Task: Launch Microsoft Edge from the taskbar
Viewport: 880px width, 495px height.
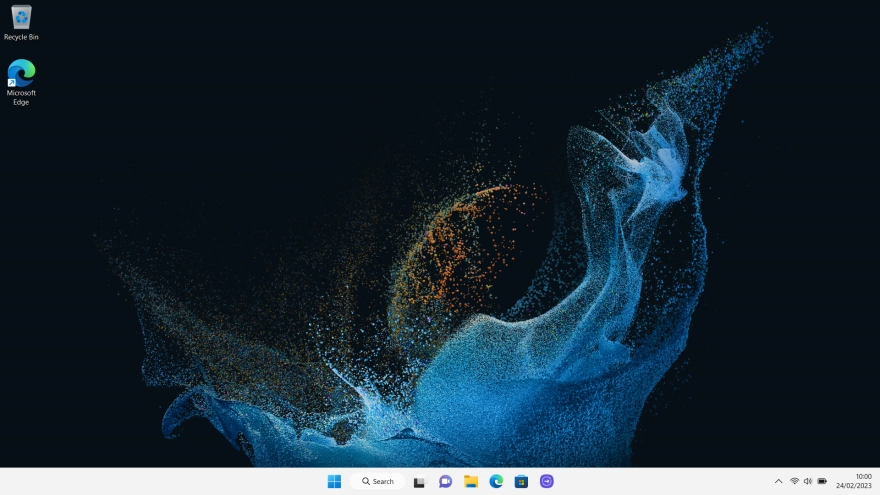Action: [x=496, y=481]
